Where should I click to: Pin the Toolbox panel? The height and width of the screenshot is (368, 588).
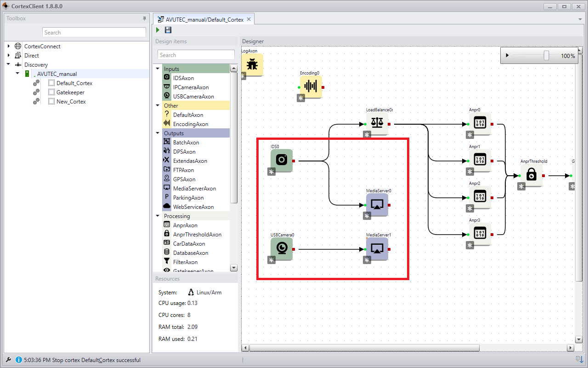pyautogui.click(x=144, y=18)
